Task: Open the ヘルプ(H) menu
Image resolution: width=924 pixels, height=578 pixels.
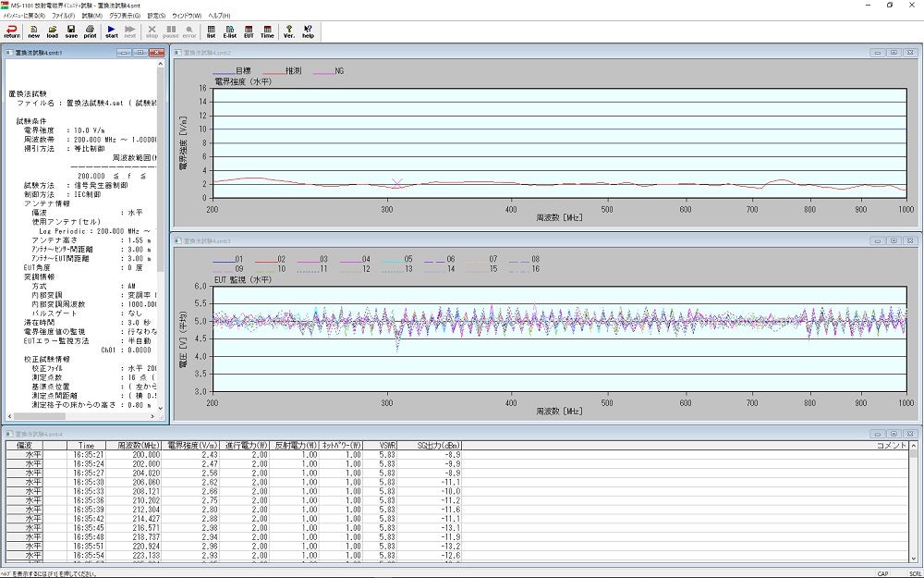Action: [x=219, y=16]
